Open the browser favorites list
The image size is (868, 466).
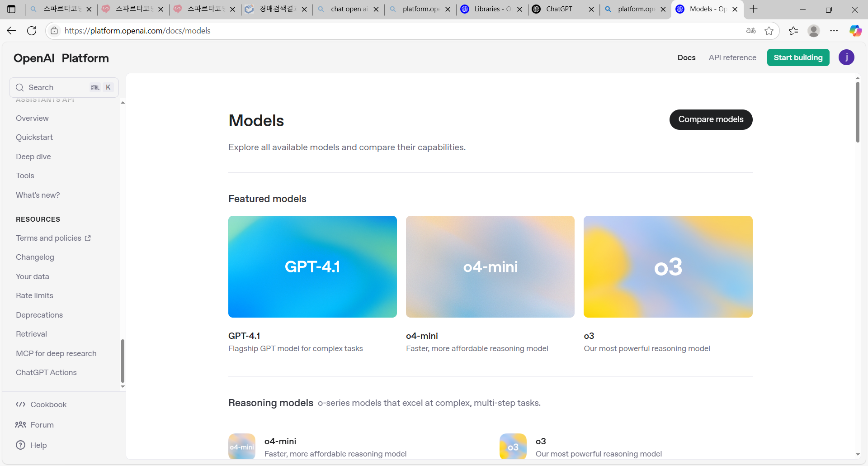(793, 31)
